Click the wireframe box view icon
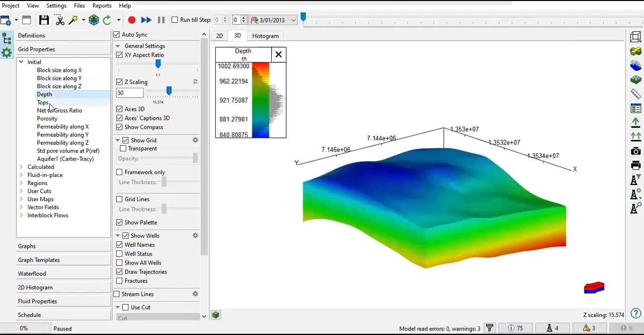The height and width of the screenshot is (335, 644). pos(635,37)
